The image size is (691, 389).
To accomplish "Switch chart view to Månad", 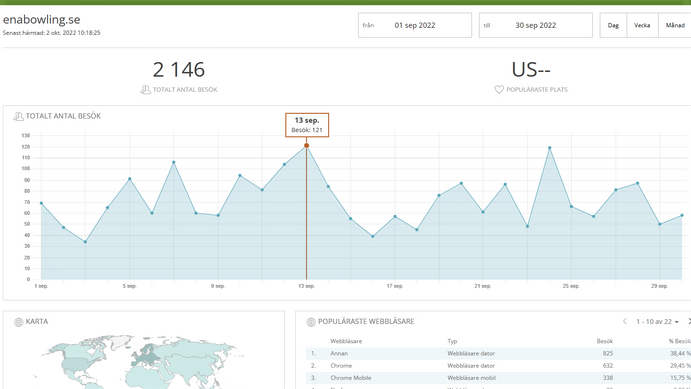I will [x=675, y=25].
